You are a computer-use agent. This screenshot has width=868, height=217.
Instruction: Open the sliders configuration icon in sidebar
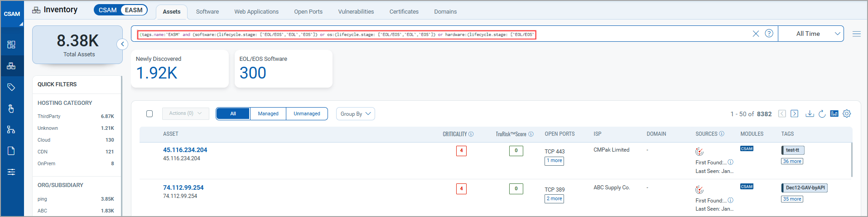(11, 172)
